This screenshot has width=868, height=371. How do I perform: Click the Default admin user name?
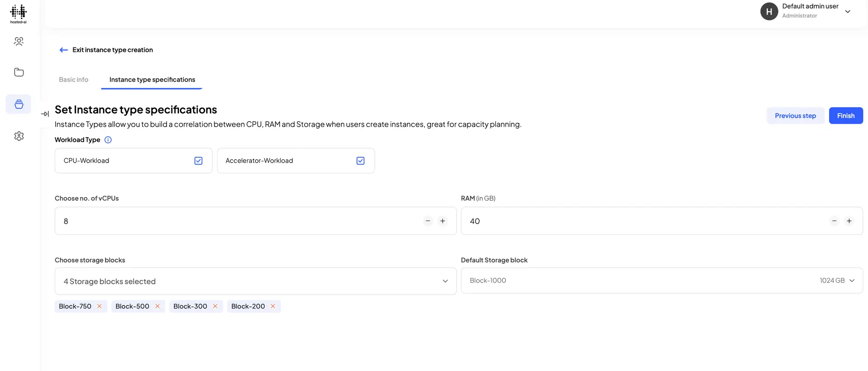coord(810,6)
